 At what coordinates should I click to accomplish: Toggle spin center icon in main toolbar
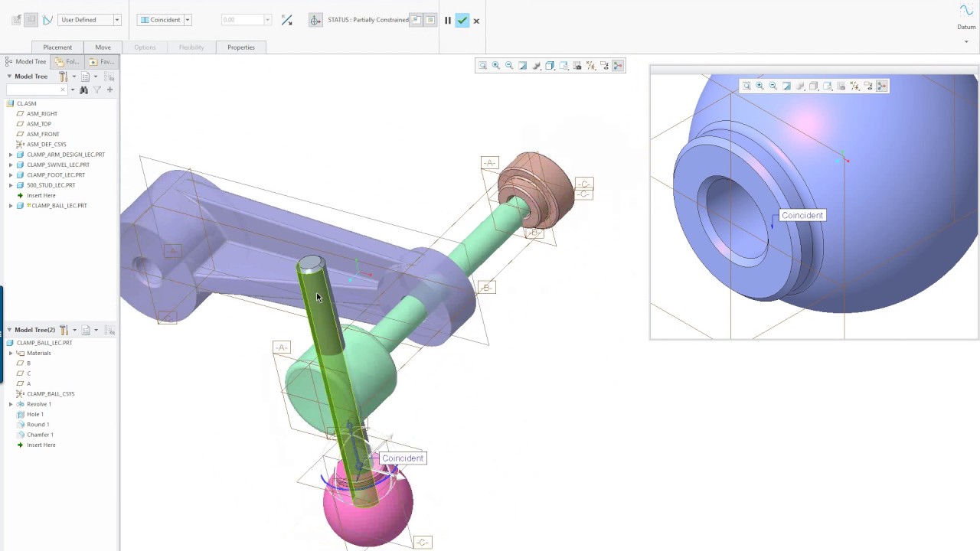pyautogui.click(x=618, y=66)
